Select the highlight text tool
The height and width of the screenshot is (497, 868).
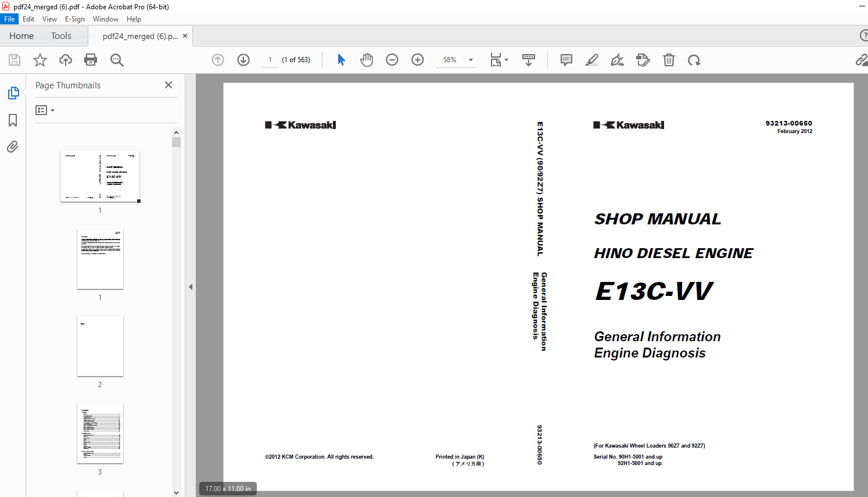(x=592, y=60)
